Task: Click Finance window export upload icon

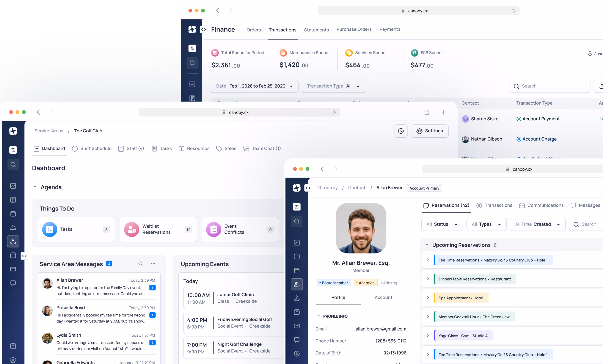Action: 600,86
